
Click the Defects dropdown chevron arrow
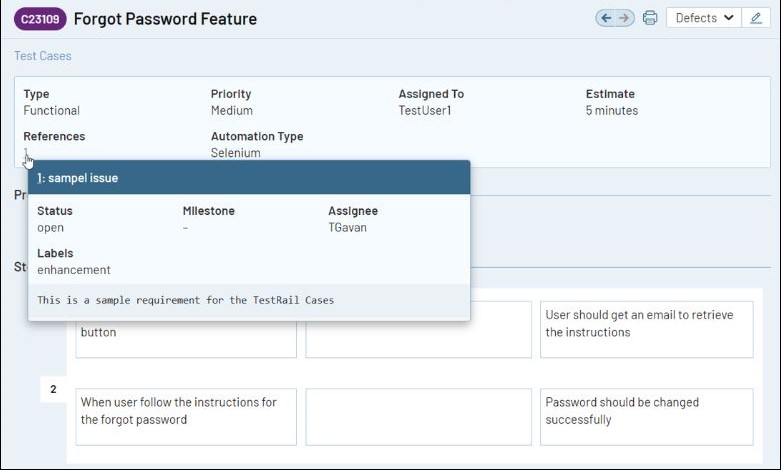[728, 18]
